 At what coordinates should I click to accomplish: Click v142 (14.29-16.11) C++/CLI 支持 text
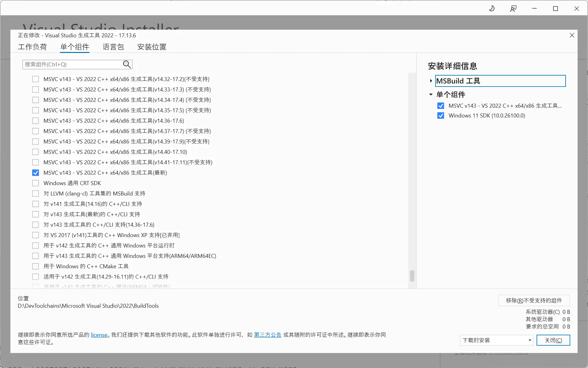click(x=106, y=277)
